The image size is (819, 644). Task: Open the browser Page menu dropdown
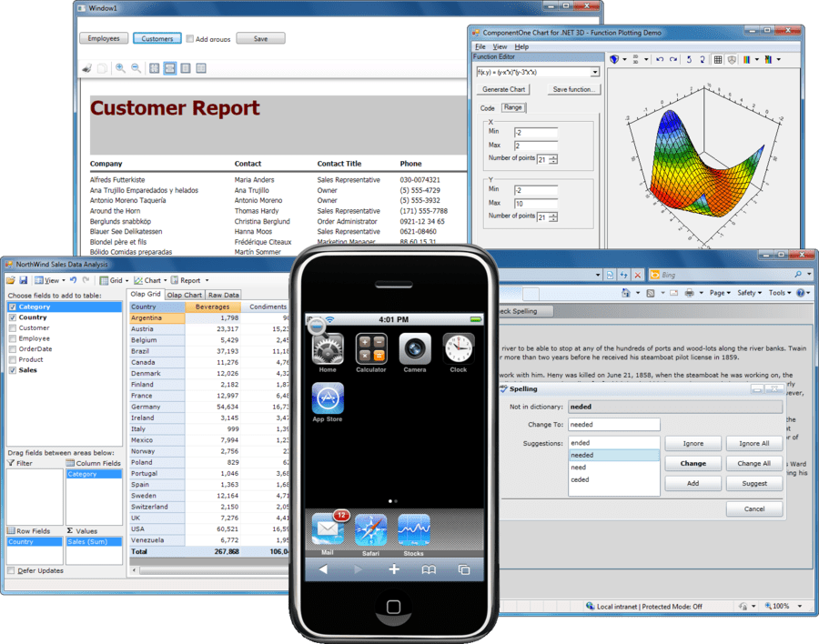720,293
